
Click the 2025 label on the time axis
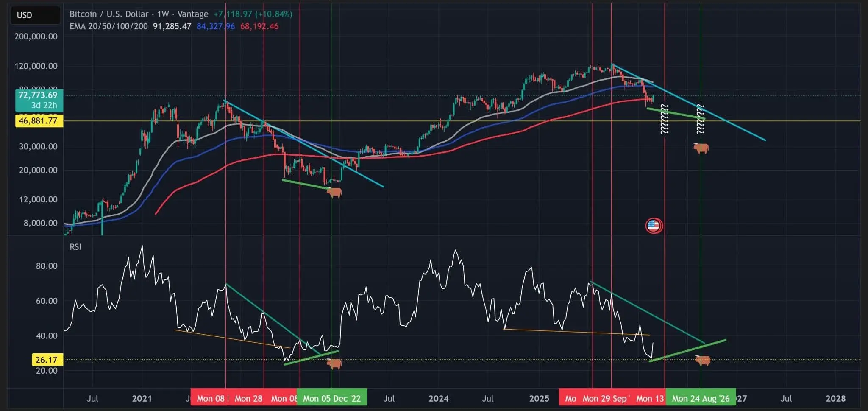pos(539,399)
